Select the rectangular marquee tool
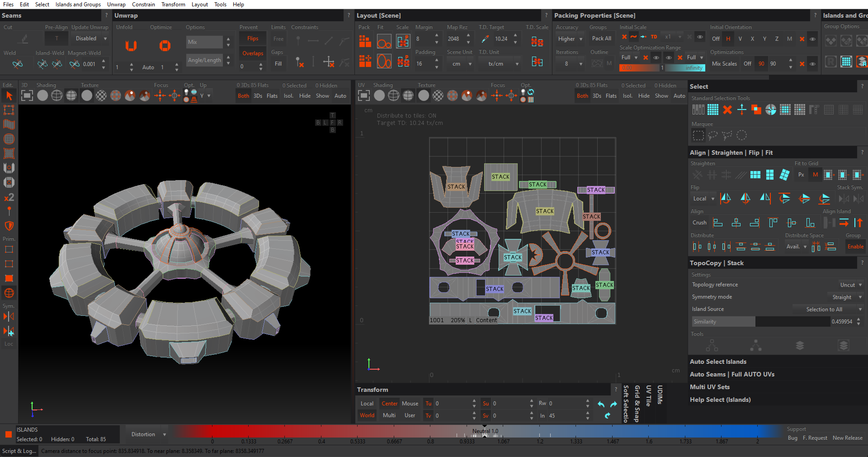The height and width of the screenshot is (457, 868). coord(698,135)
